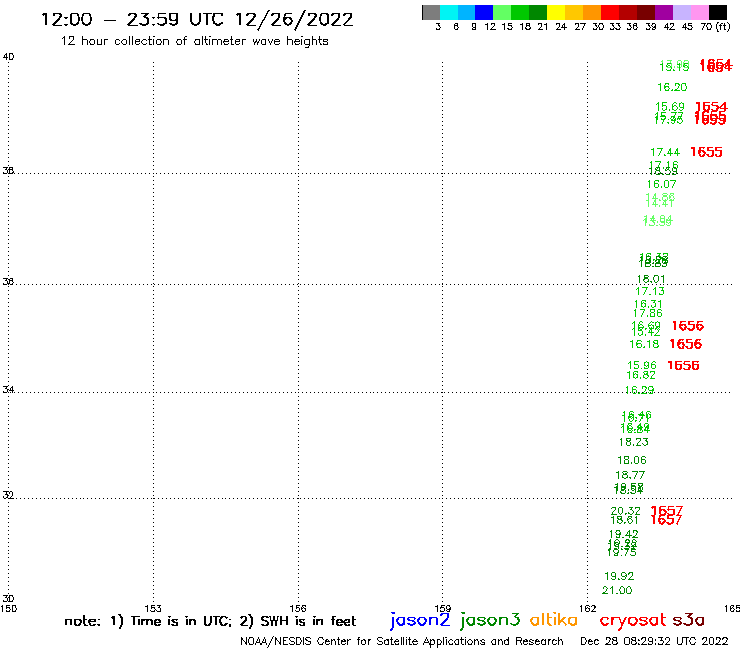Select the cryosat legend label
This screenshot has height=650, width=740.
632,620
